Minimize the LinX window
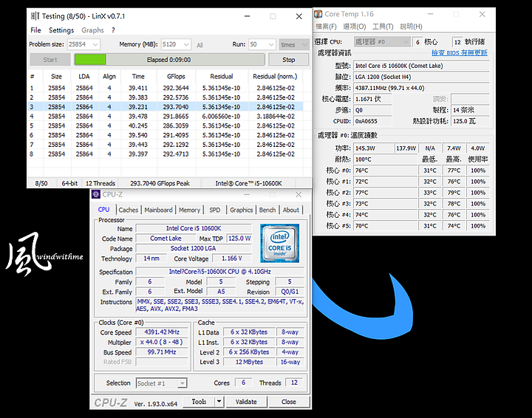Viewport: 532px width, 418px height. pos(247,16)
